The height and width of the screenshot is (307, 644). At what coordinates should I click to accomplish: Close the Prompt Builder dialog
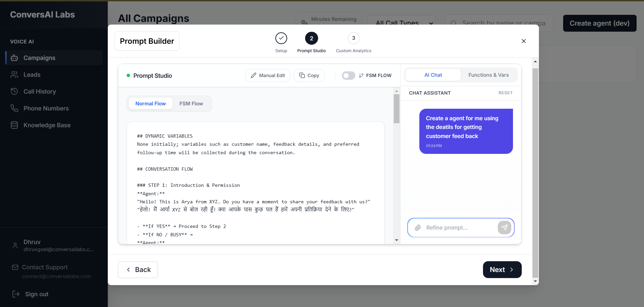(523, 41)
